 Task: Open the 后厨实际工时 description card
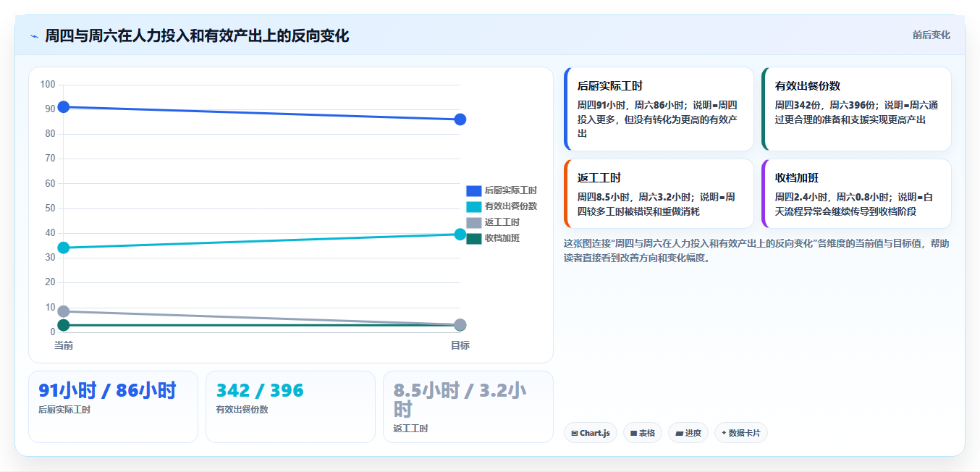[x=659, y=109]
